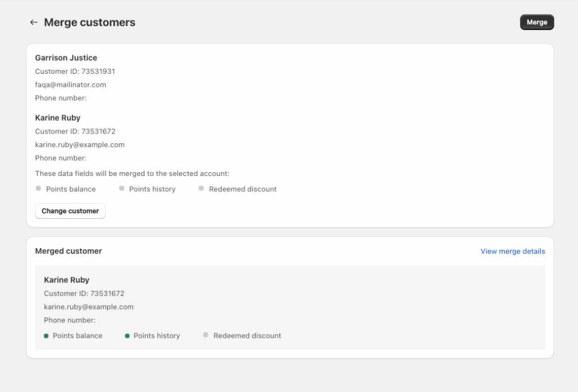
Task: Click green dot beside Points balance in Merged customer
Action: click(46, 336)
